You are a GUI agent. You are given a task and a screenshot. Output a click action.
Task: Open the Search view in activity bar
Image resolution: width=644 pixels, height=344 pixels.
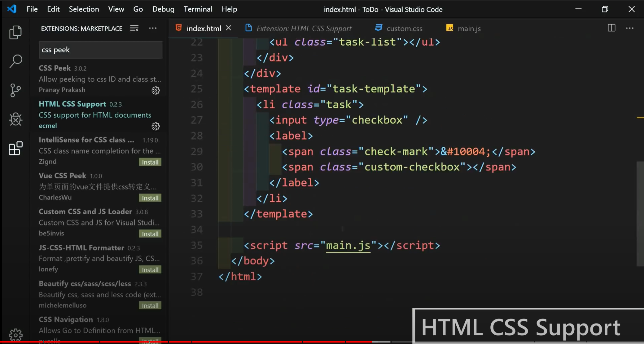(x=15, y=61)
